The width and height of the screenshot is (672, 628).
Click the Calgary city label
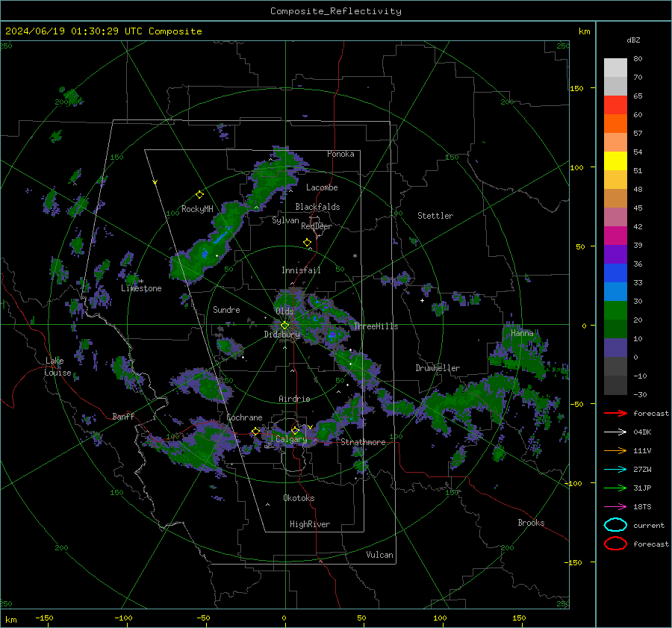pos(291,439)
